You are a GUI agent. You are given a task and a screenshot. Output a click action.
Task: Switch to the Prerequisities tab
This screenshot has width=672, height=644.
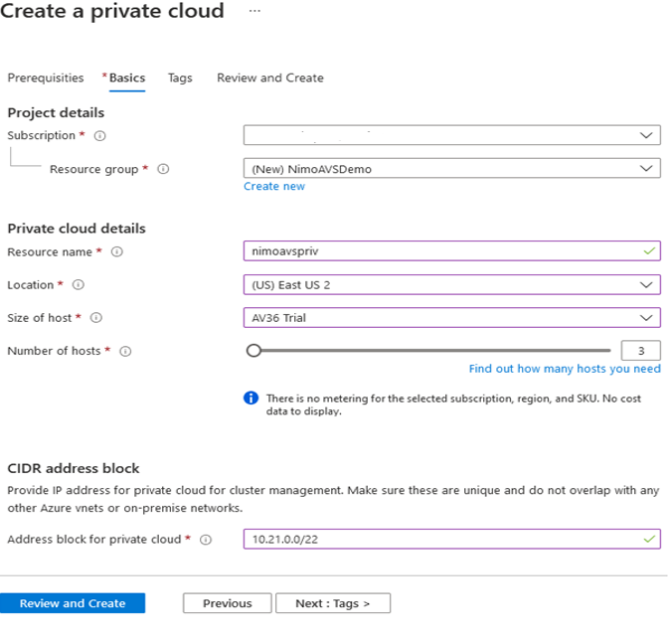point(46,78)
